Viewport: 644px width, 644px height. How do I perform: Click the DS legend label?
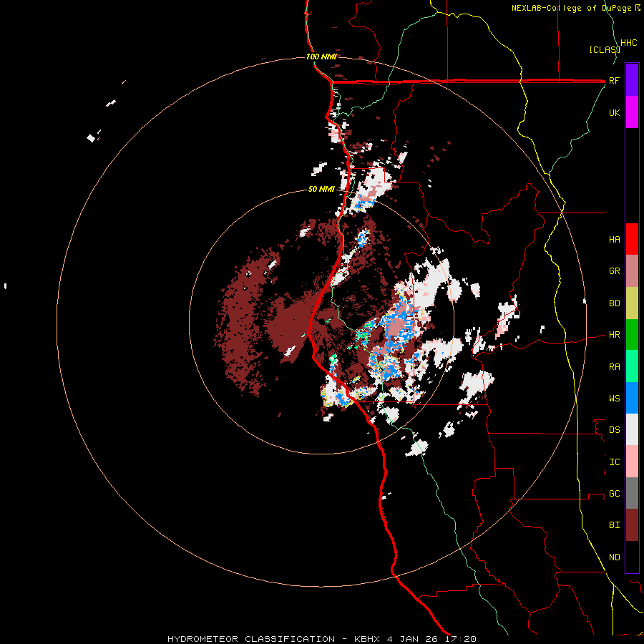614,430
